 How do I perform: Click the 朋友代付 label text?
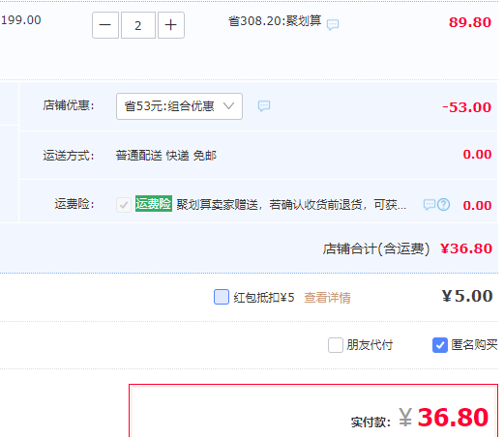click(370, 345)
